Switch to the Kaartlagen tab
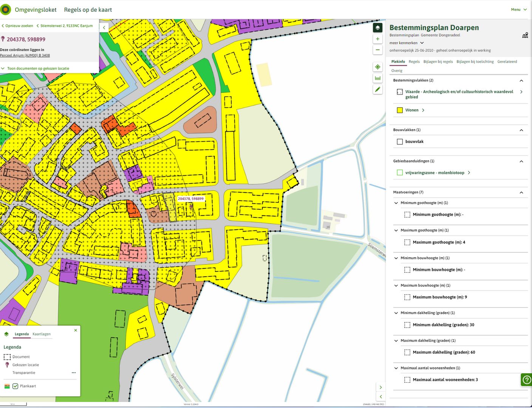Image resolution: width=532 pixels, height=408 pixels. click(x=42, y=334)
